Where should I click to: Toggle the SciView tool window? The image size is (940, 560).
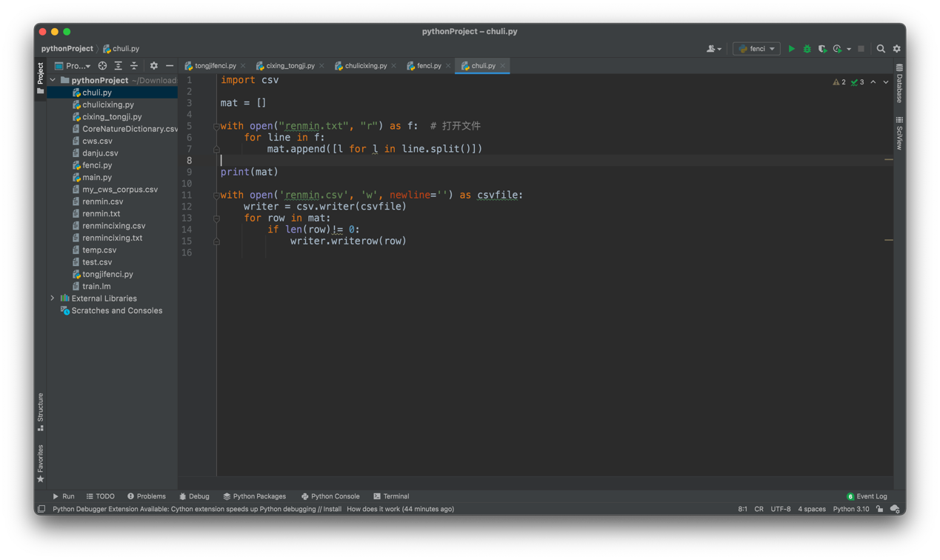899,133
